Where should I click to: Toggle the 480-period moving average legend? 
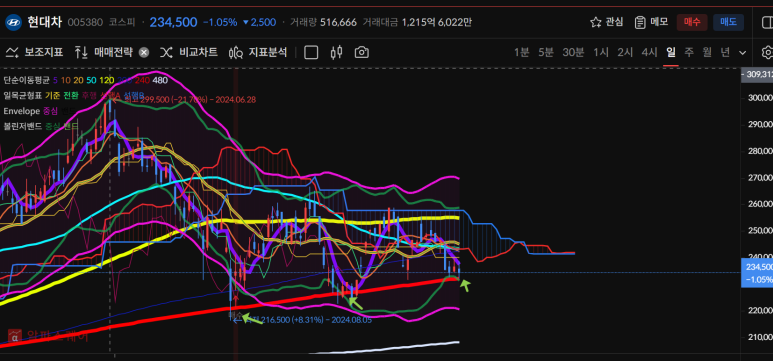[x=160, y=80]
